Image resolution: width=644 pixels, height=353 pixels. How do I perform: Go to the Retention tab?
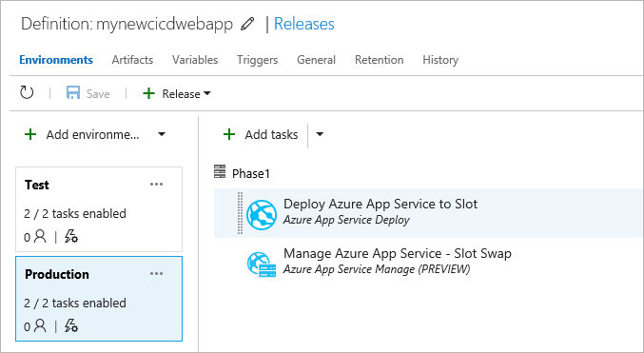[380, 60]
